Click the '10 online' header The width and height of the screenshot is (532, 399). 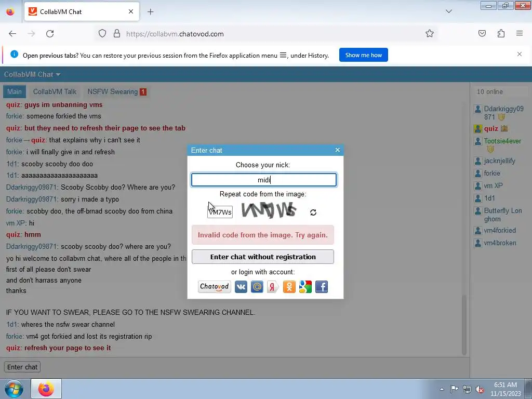point(489,91)
